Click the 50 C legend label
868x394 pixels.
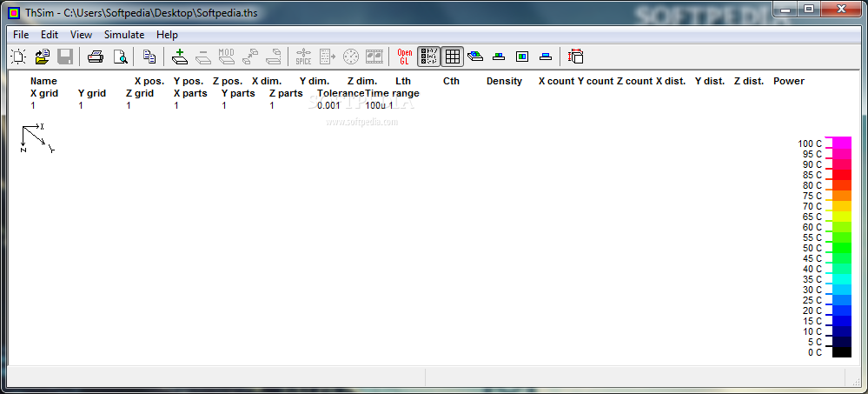click(812, 248)
